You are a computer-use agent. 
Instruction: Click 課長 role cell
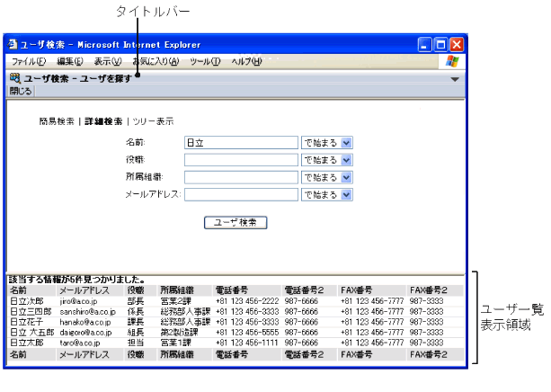click(x=136, y=322)
